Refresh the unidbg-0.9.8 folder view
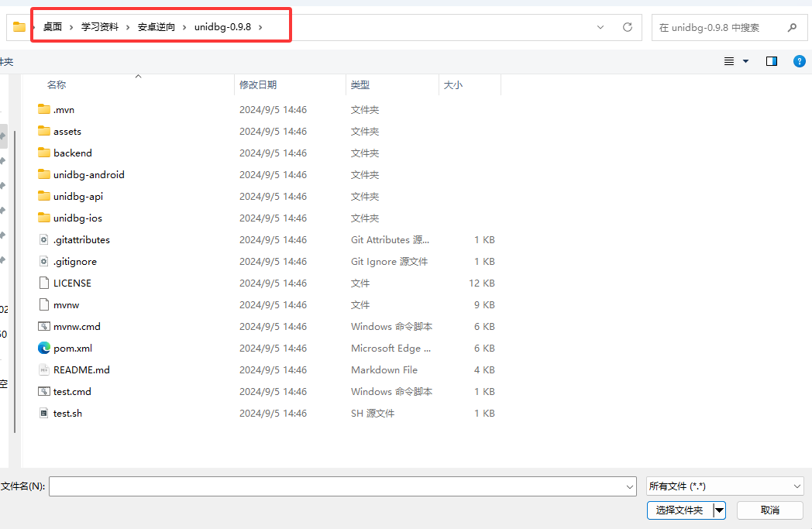Viewport: 812px width, 529px height. tap(627, 27)
